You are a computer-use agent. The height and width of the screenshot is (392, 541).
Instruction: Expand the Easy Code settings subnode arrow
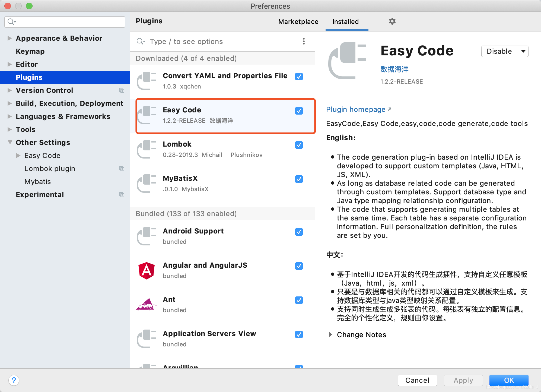point(18,156)
